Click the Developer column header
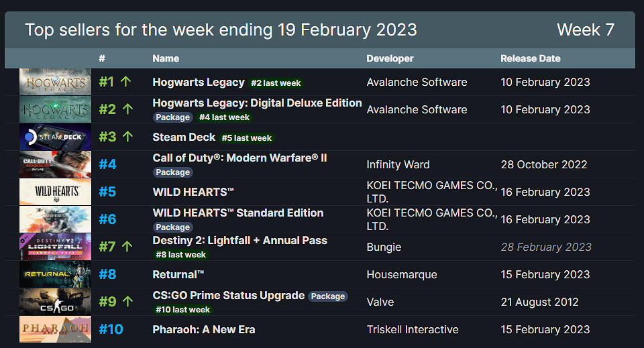Image resolution: width=644 pixels, height=348 pixels. 390,58
